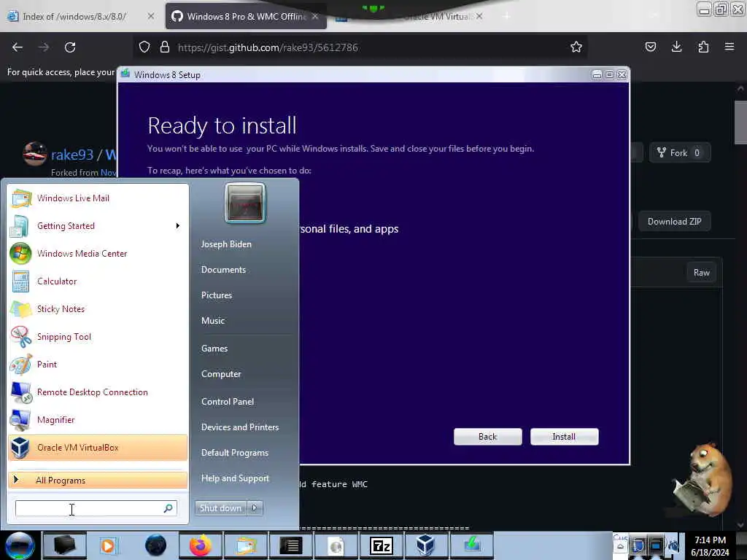Open Documents from Start menu

click(x=223, y=270)
